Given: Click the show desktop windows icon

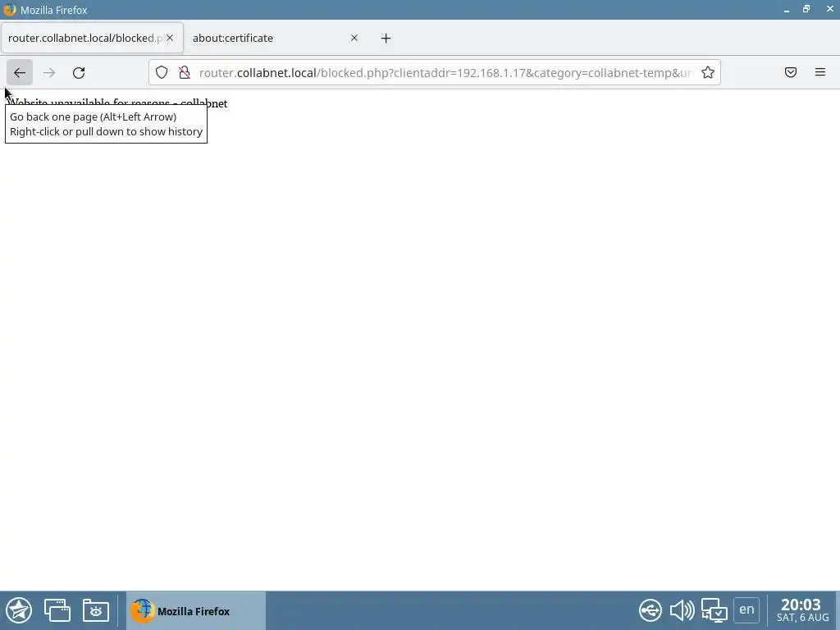Looking at the screenshot, I should (57, 610).
